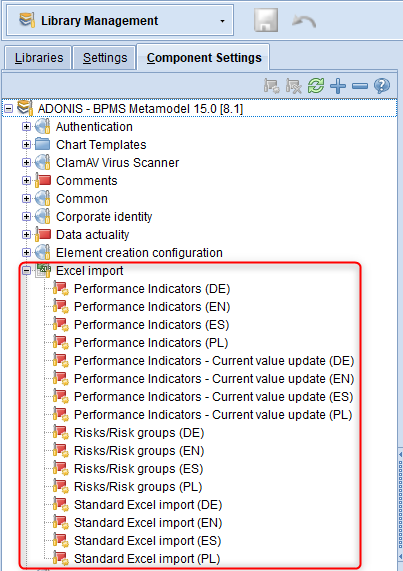Select the Element creation configuration item
Image resolution: width=403 pixels, height=571 pixels.
pos(139,252)
